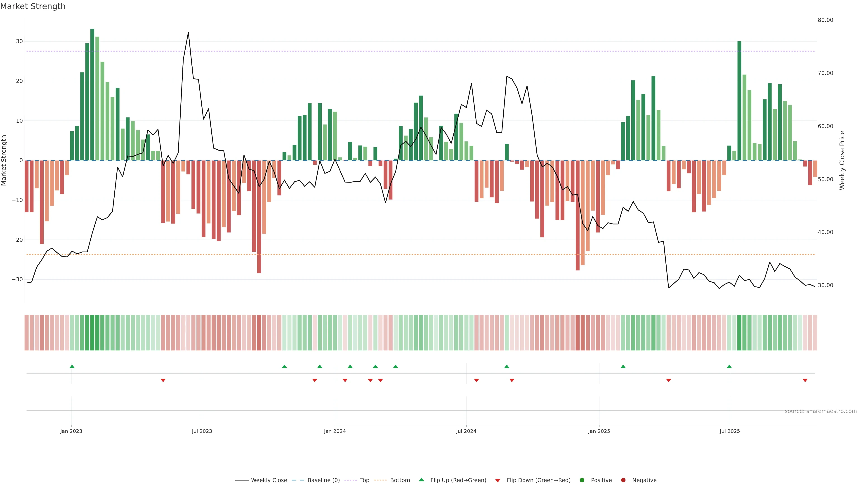This screenshot has width=868, height=488.
Task: Click the dark red Negative circle legend icon
Action: (x=623, y=480)
